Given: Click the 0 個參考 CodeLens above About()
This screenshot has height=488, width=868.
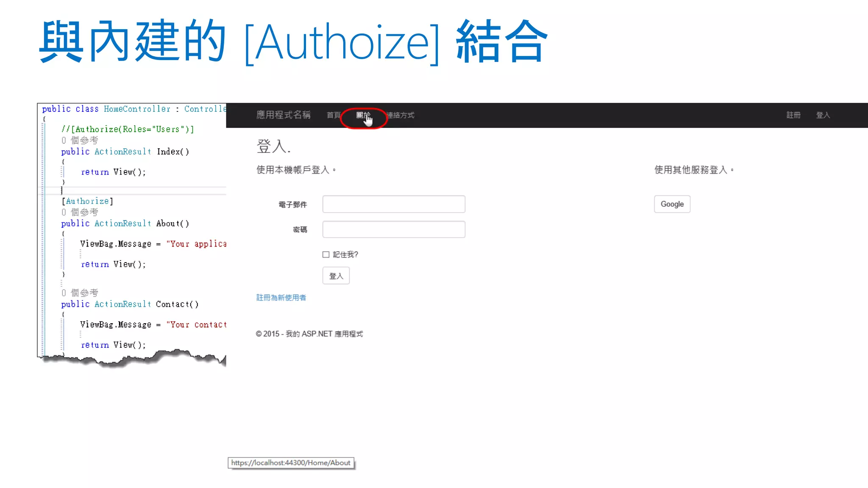Looking at the screenshot, I should tap(80, 212).
